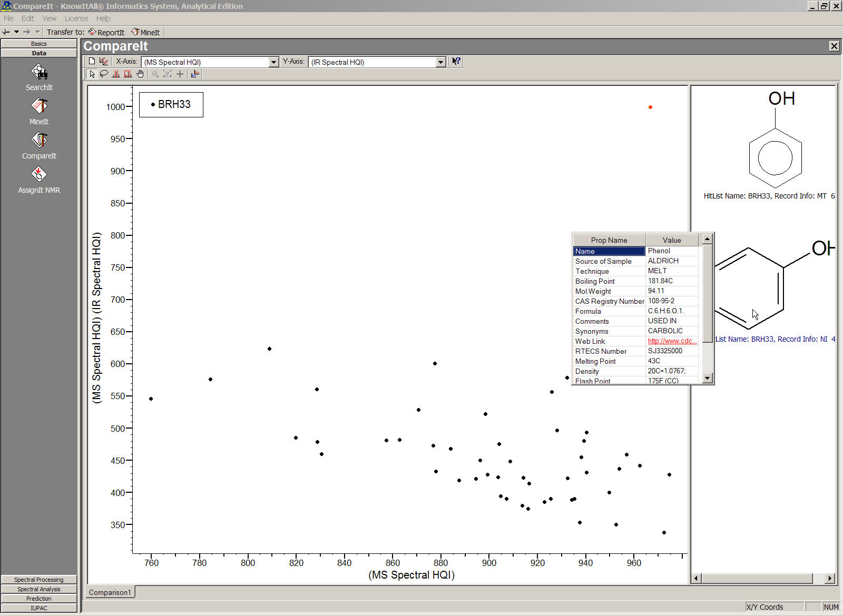Select the hand pan tool
This screenshot has width=843, height=616.
click(140, 74)
